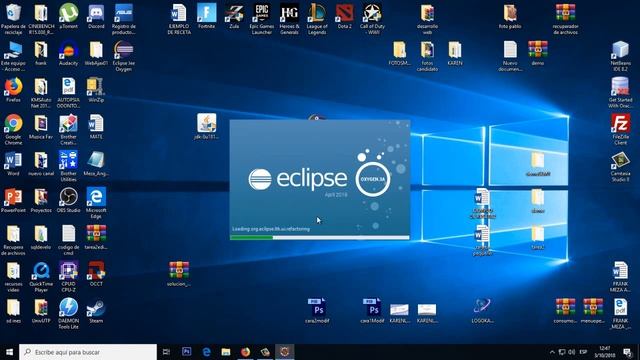Image resolution: width=640 pixels, height=360 pixels.
Task: Open File Explorer from the taskbar
Action: [226, 352]
